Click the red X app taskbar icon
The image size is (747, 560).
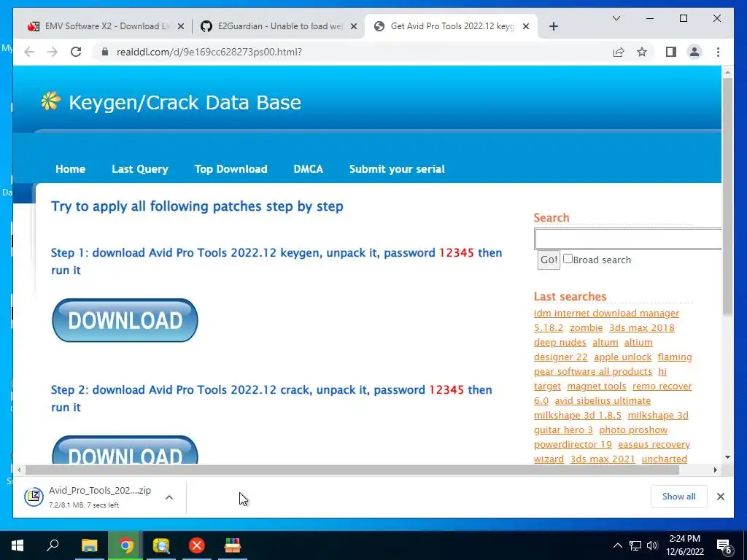(x=197, y=545)
